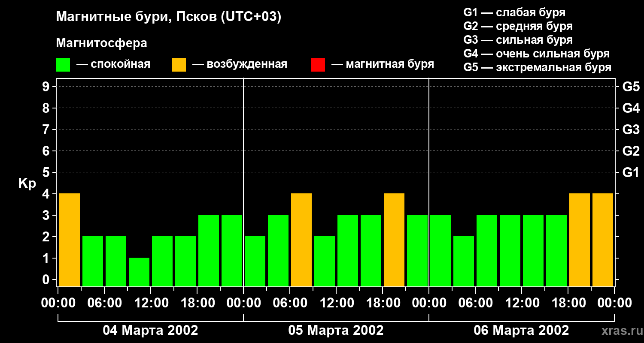Click the 'G3' label on right axis

[x=631, y=129]
